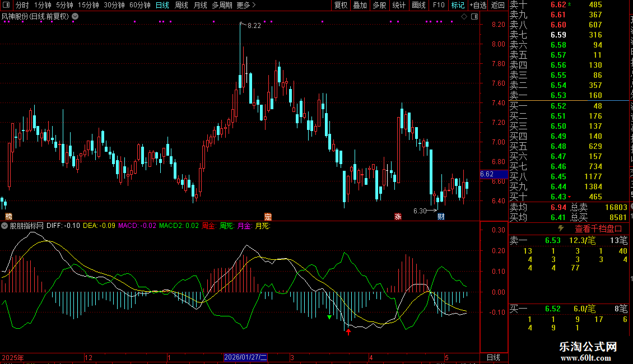This screenshot has height=364, width=633.
Task: Click the 叠加 overlay button
Action: click(360, 5)
